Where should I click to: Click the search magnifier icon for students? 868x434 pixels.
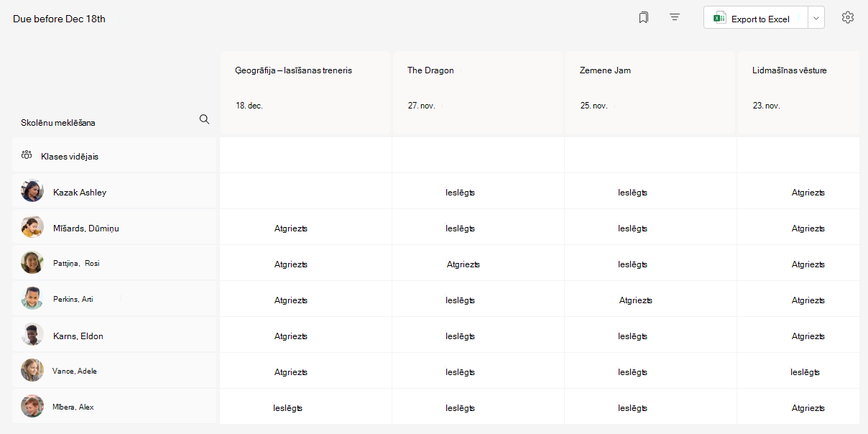(x=204, y=119)
